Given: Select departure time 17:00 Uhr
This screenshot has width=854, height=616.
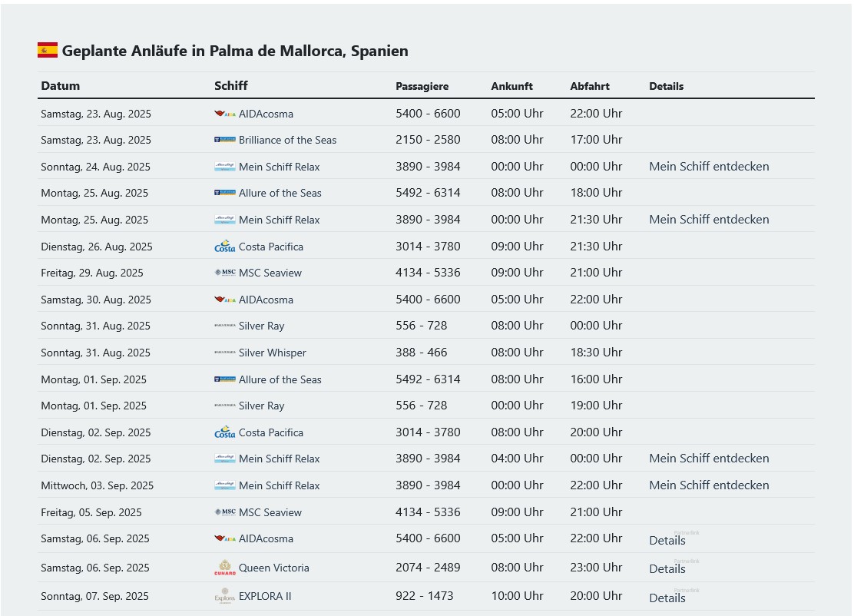Looking at the screenshot, I should tap(597, 140).
